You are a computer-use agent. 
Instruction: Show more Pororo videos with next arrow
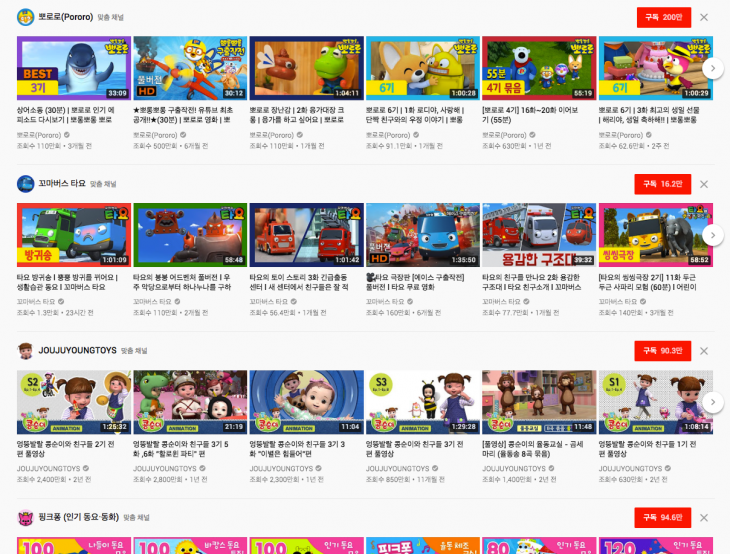pyautogui.click(x=712, y=68)
